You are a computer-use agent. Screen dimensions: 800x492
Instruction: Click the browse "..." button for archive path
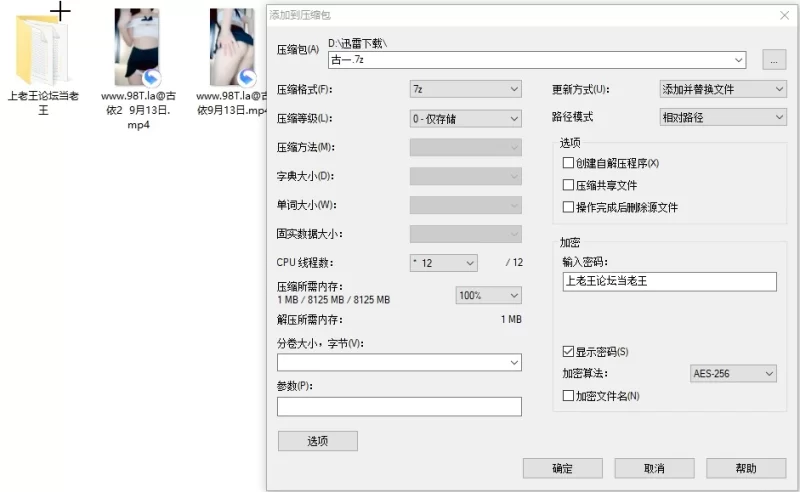[x=773, y=60]
